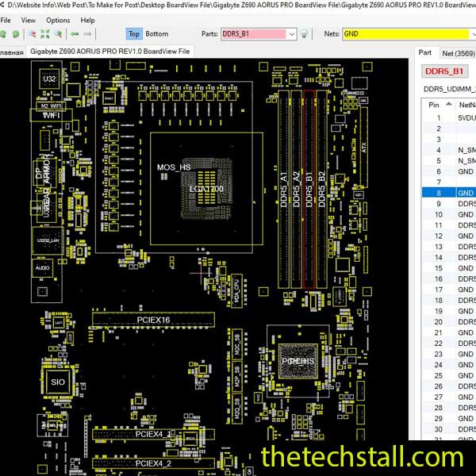
Task: Click the WIFI connector on the board
Action: [x=51, y=115]
